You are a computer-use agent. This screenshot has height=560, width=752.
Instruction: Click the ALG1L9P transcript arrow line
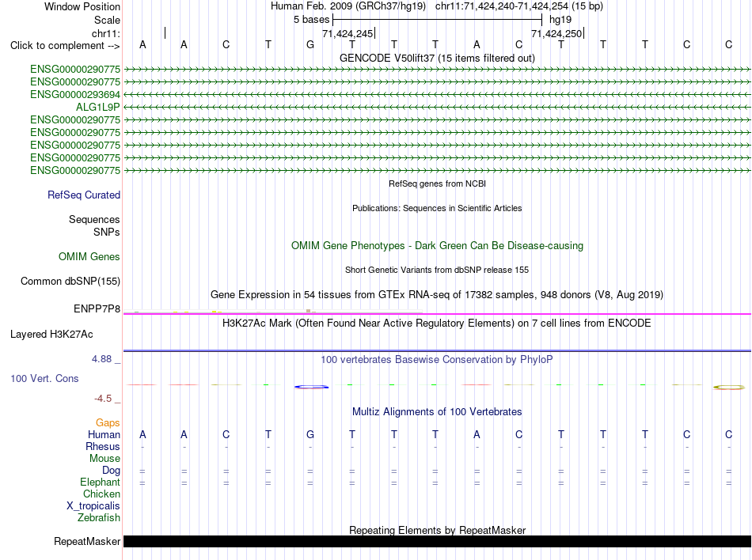437,108
